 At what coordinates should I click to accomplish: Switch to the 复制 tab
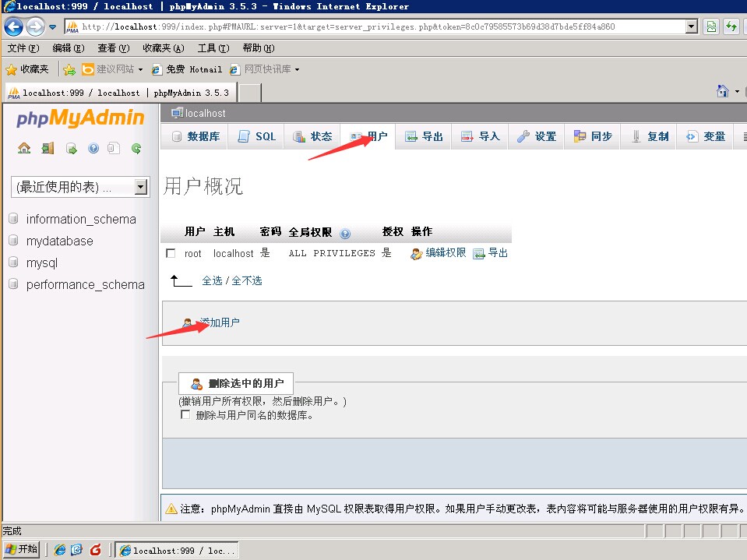point(649,136)
